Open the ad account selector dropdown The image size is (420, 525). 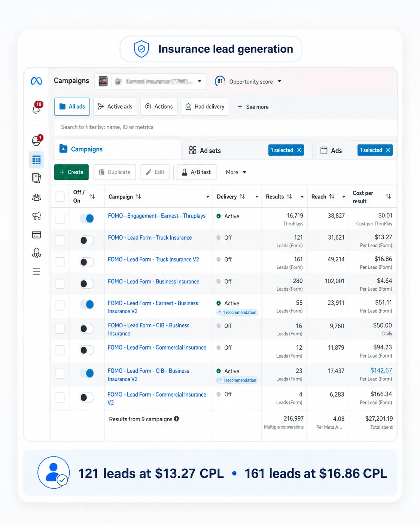point(150,81)
